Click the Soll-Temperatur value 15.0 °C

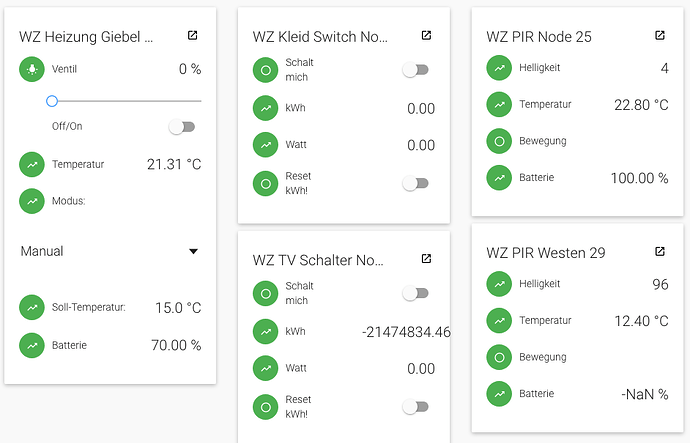[178, 308]
